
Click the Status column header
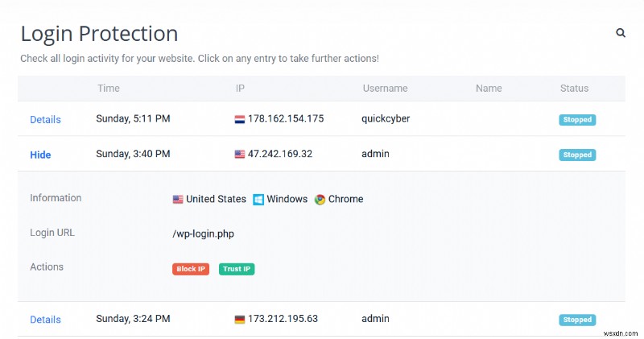574,89
